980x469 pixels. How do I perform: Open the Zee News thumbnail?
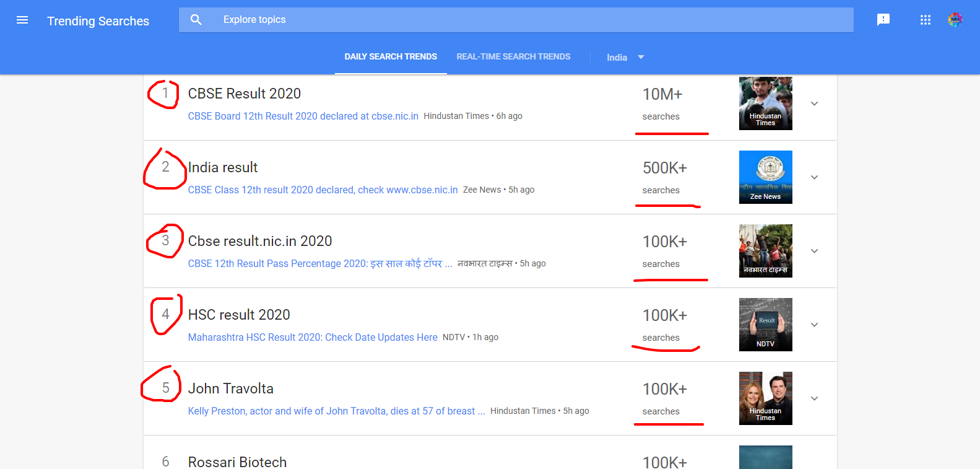[766, 177]
